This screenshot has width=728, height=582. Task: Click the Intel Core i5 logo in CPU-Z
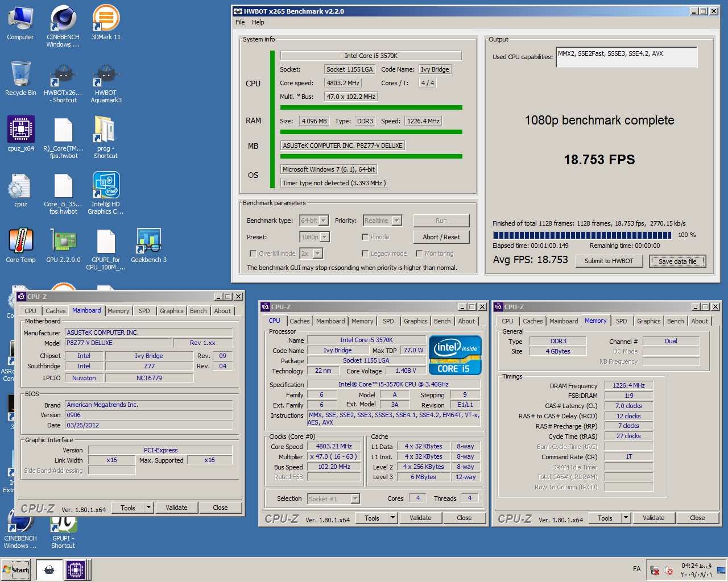point(456,355)
